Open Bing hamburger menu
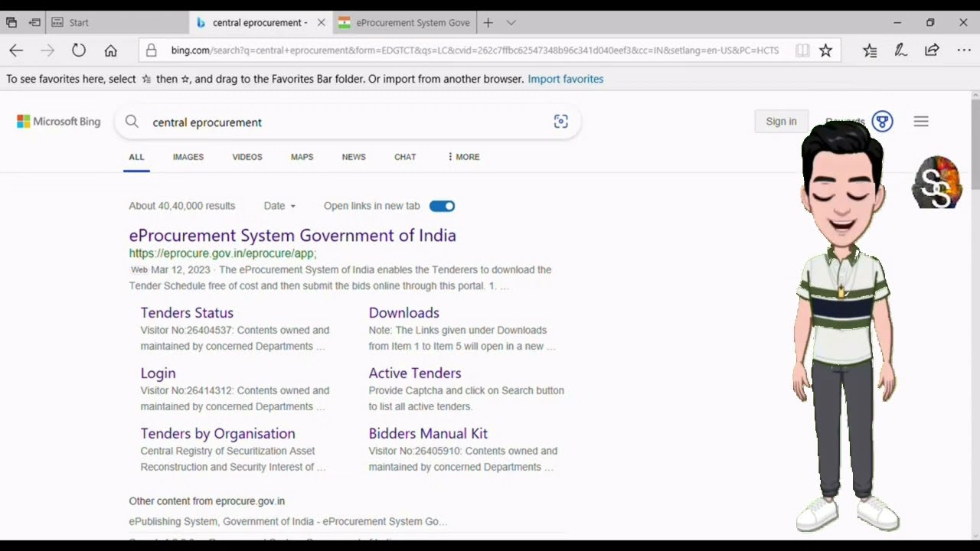Viewport: 980px width, 551px height. pyautogui.click(x=921, y=121)
